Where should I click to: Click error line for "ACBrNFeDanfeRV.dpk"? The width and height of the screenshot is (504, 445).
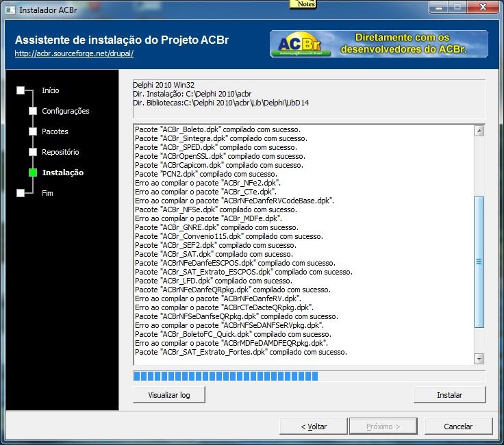click(x=218, y=298)
